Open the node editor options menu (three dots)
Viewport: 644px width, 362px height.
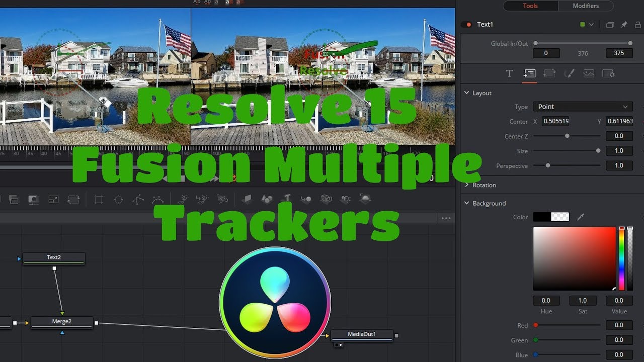click(446, 218)
